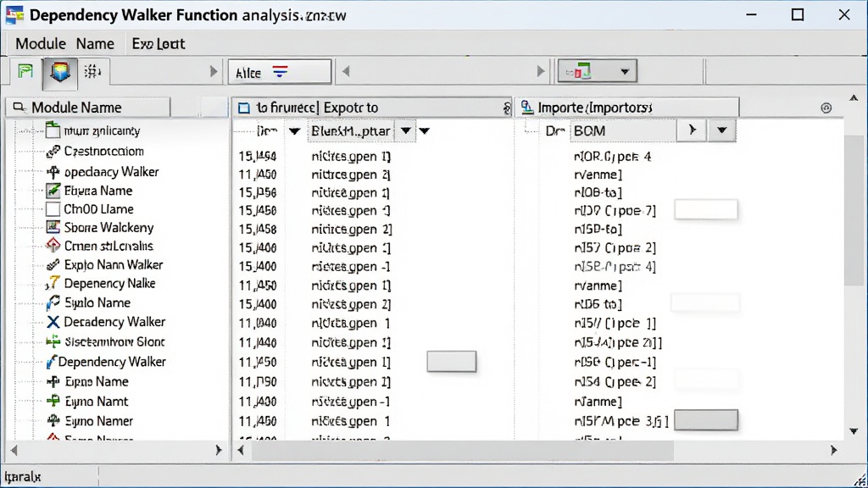
Task: Select the colored cube toolbar icon
Action: click(x=60, y=73)
